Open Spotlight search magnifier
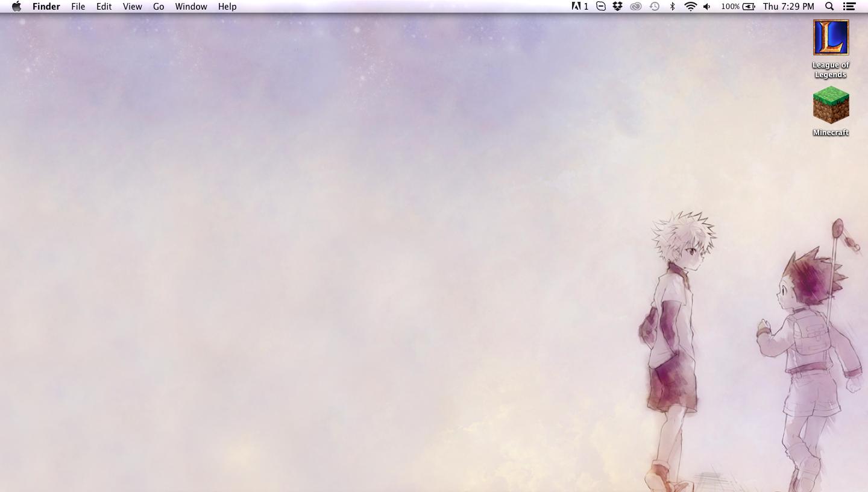The image size is (868, 492). [829, 7]
